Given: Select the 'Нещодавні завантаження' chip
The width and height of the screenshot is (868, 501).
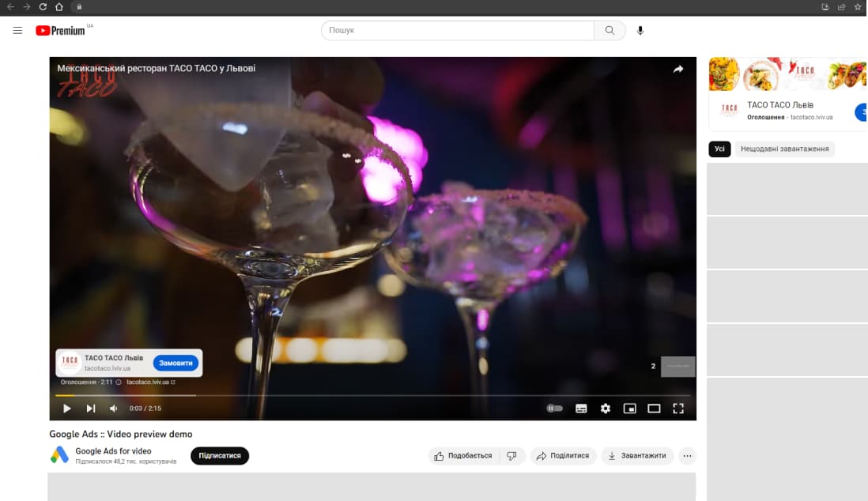Looking at the screenshot, I should point(784,149).
